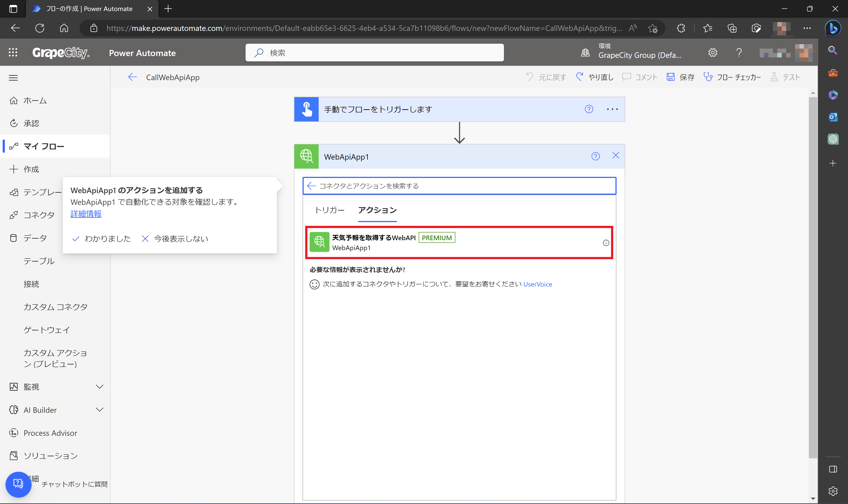Focus コネクタとアクションを検索する field
The width and height of the screenshot is (848, 504).
(x=459, y=186)
